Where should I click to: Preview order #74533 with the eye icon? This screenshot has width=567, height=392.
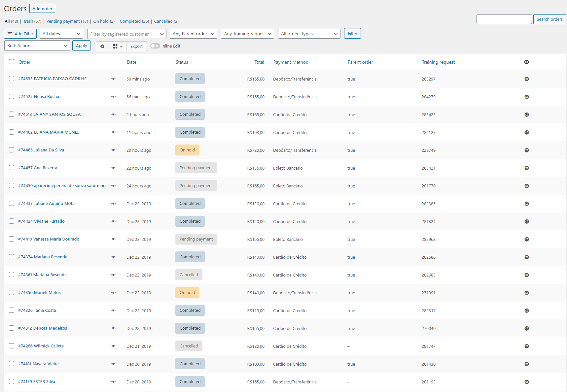click(113, 79)
